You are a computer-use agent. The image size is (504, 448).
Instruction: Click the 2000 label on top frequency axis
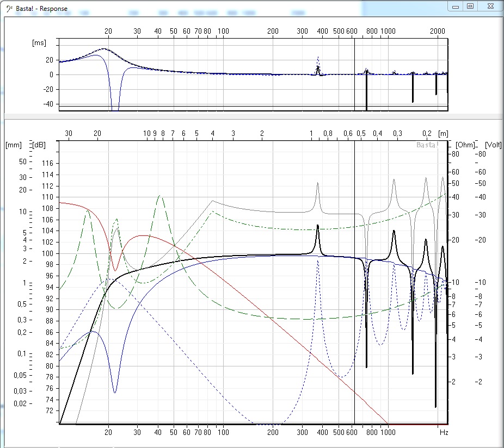[438, 31]
